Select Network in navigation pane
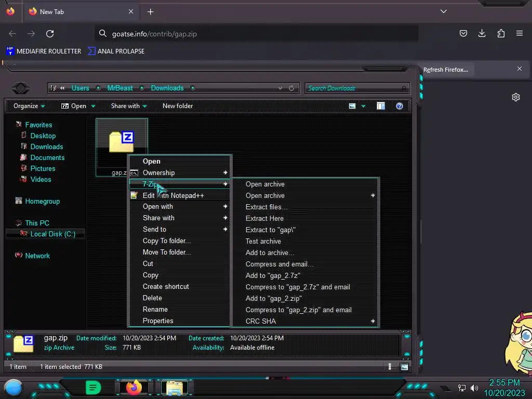 37,256
